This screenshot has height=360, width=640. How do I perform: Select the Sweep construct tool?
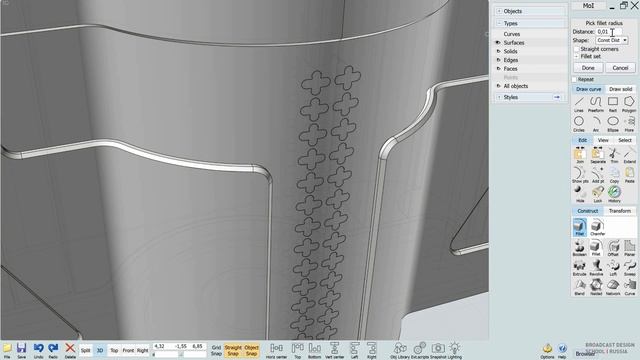630,268
